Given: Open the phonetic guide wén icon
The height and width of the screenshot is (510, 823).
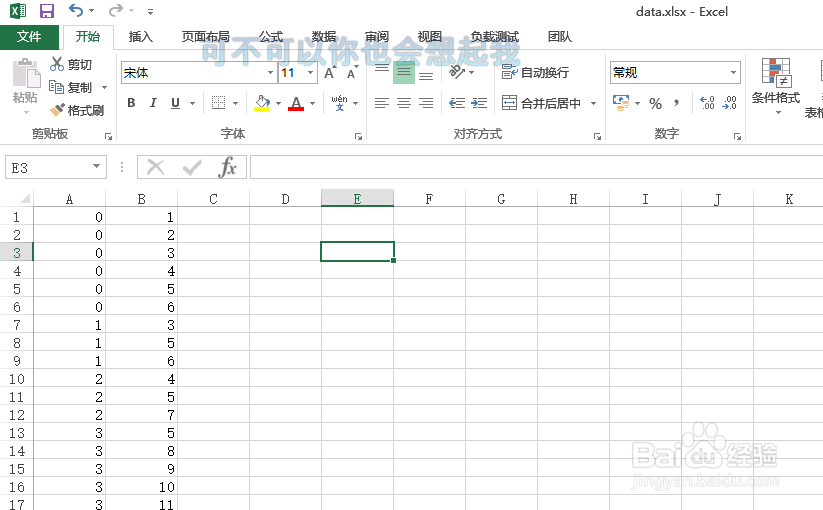Looking at the screenshot, I should click(339, 103).
